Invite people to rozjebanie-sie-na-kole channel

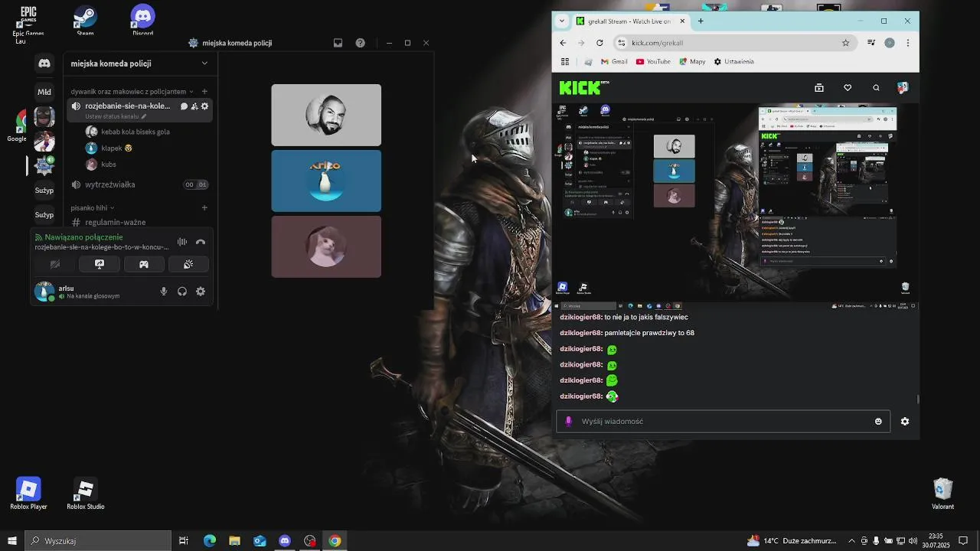[x=194, y=106]
